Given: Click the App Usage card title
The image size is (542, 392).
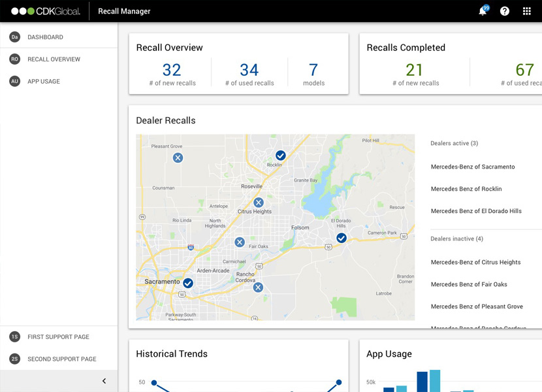Looking at the screenshot, I should [389, 354].
